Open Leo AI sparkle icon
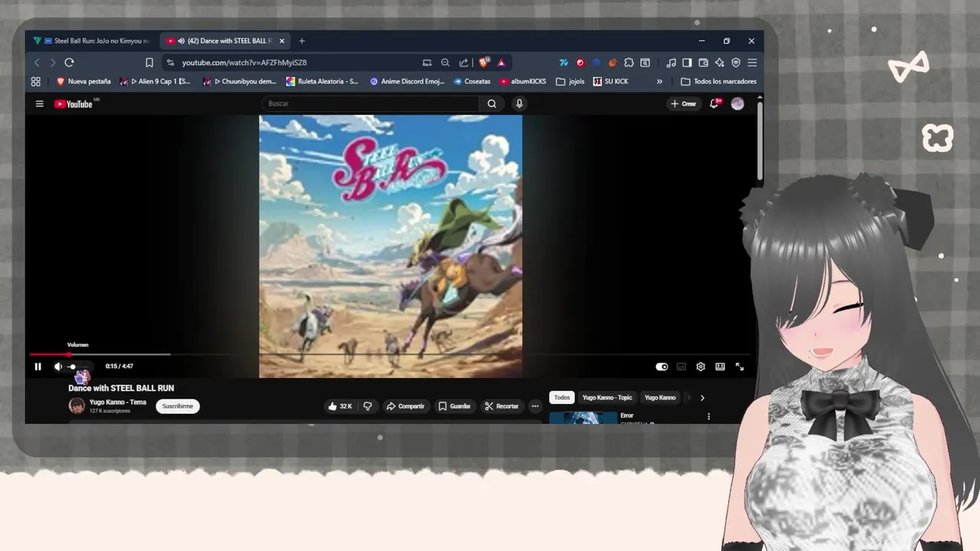The width and height of the screenshot is (980, 551). click(x=720, y=63)
